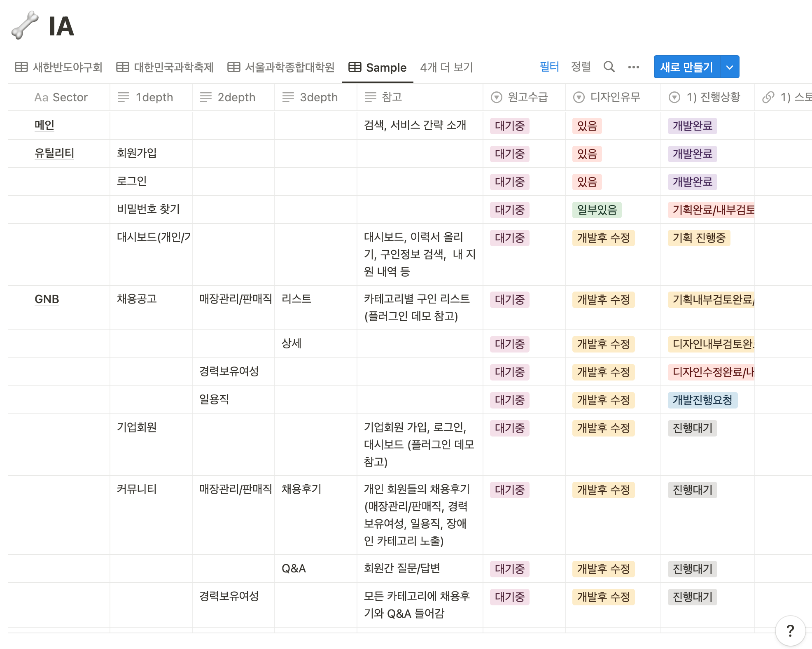Viewport: 812px width, 649px height.
Task: Expand the 4개 더 보기 views list
Action: pos(446,67)
